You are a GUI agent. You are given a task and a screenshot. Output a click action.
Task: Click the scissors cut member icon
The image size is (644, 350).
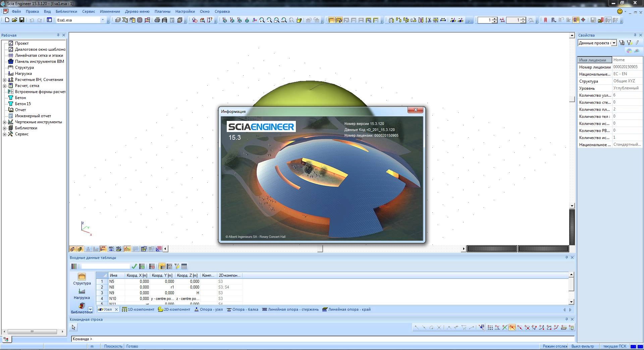click(428, 20)
